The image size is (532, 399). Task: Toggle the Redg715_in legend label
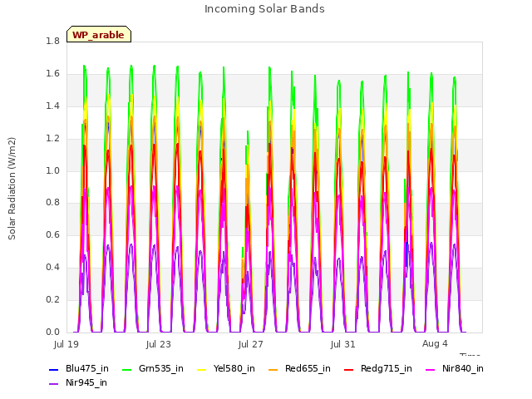(387, 369)
